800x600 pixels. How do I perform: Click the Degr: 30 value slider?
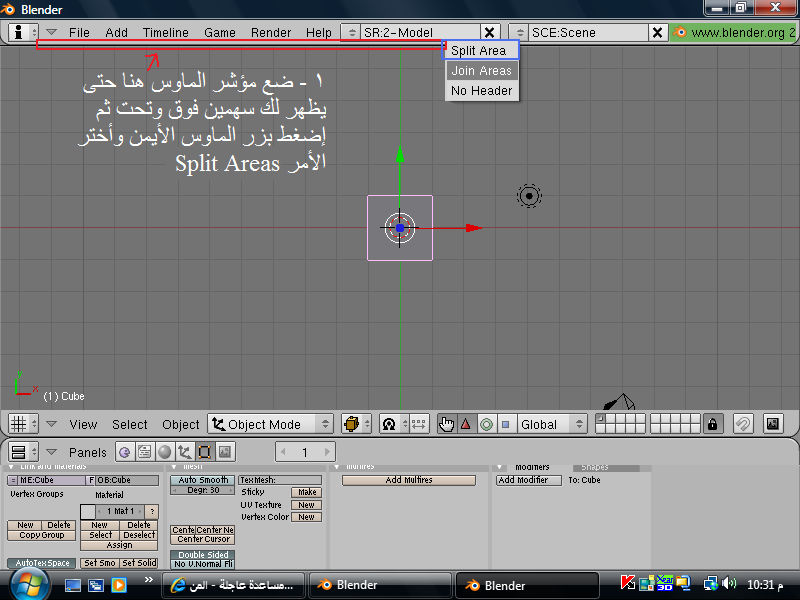(x=203, y=490)
